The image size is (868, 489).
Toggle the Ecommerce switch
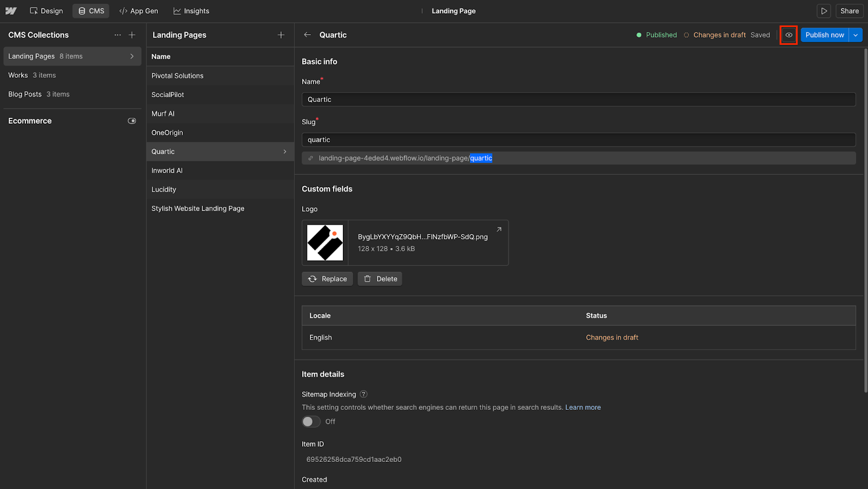(x=132, y=121)
